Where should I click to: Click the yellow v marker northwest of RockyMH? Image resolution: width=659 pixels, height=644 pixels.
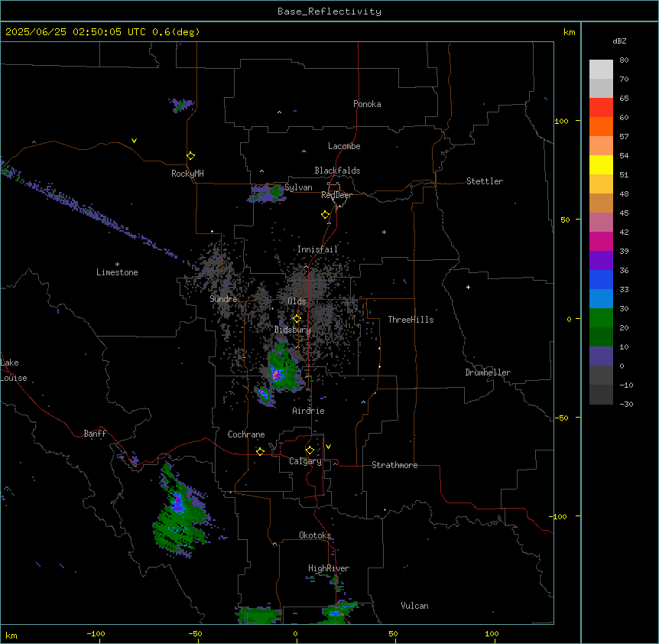point(134,141)
